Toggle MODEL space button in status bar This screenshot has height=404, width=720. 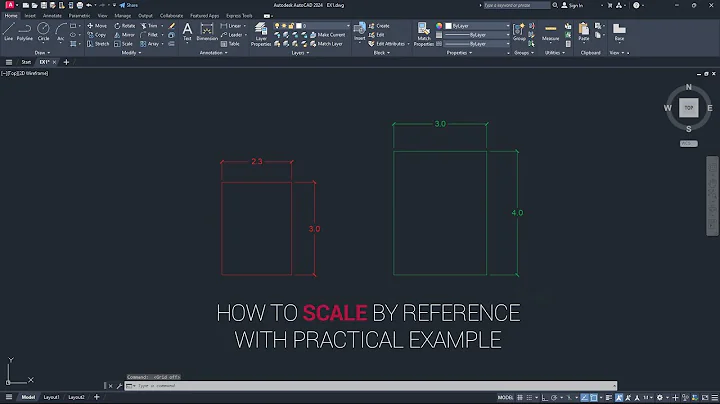(x=505, y=398)
